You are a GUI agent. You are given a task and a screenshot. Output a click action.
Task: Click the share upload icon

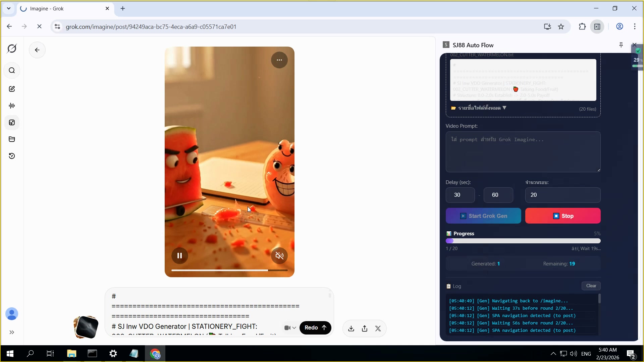coord(365,328)
